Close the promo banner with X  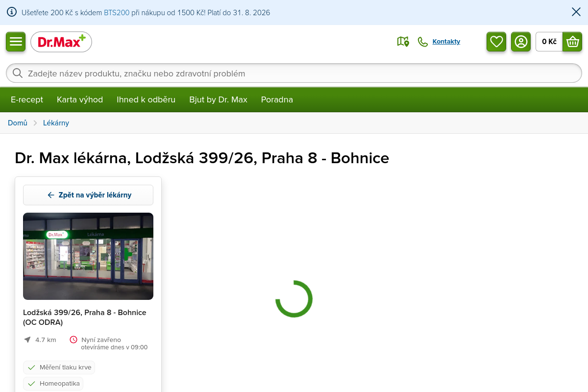click(x=576, y=12)
